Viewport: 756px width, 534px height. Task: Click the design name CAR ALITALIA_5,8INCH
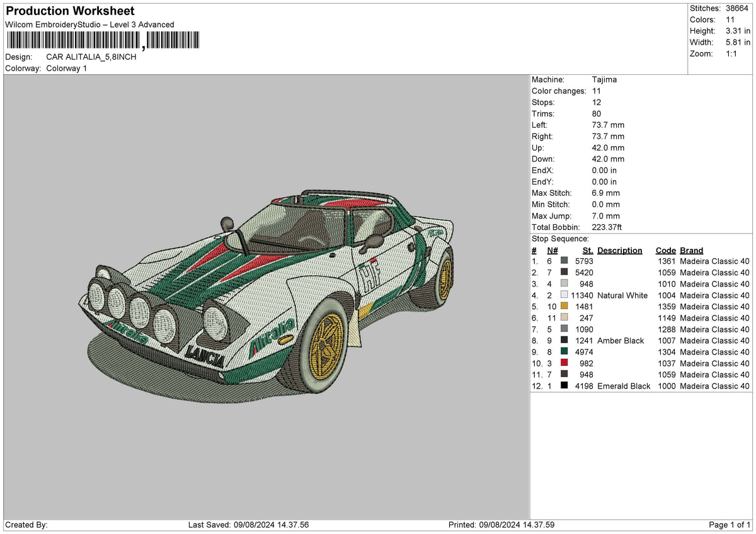click(91, 57)
